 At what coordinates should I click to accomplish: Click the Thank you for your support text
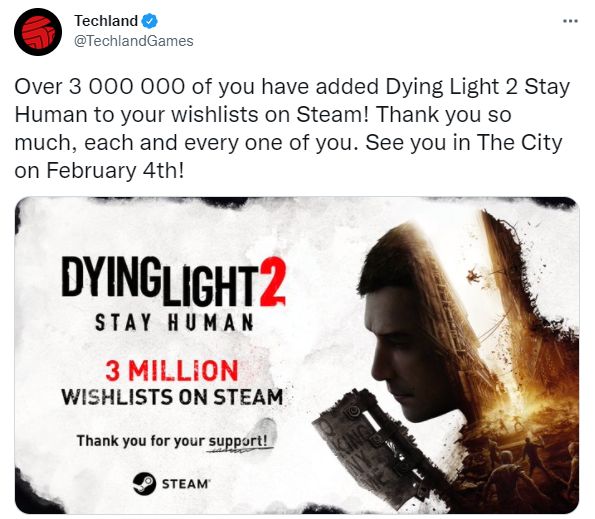click(172, 441)
